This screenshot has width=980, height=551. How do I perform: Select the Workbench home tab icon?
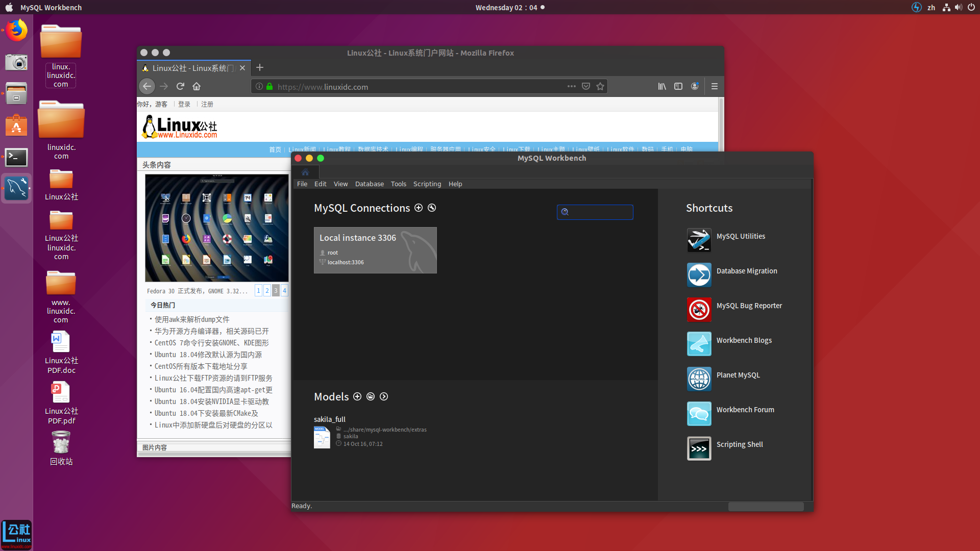(305, 172)
